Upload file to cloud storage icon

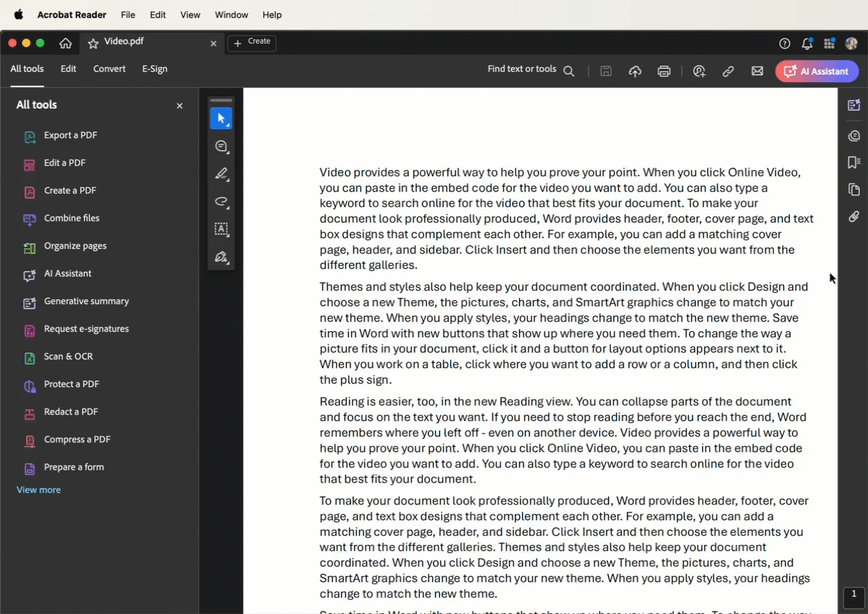(x=635, y=71)
